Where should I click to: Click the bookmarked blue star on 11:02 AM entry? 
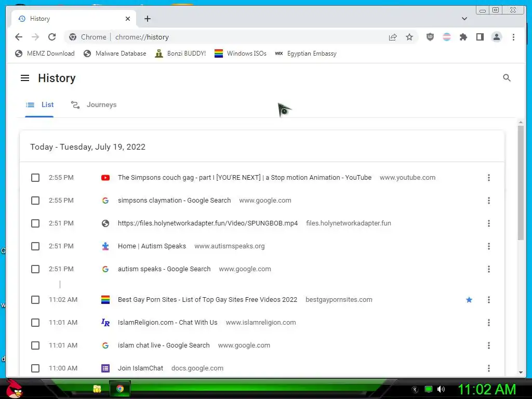(469, 300)
